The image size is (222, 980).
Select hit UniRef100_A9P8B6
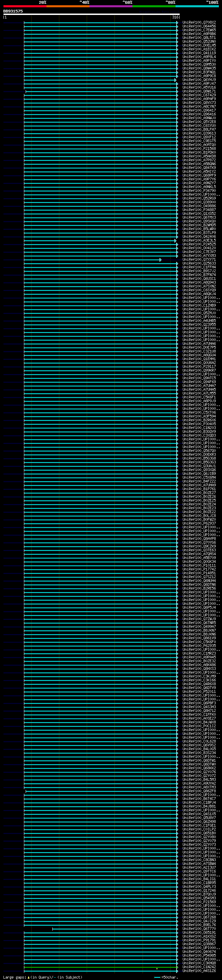pos(199,34)
